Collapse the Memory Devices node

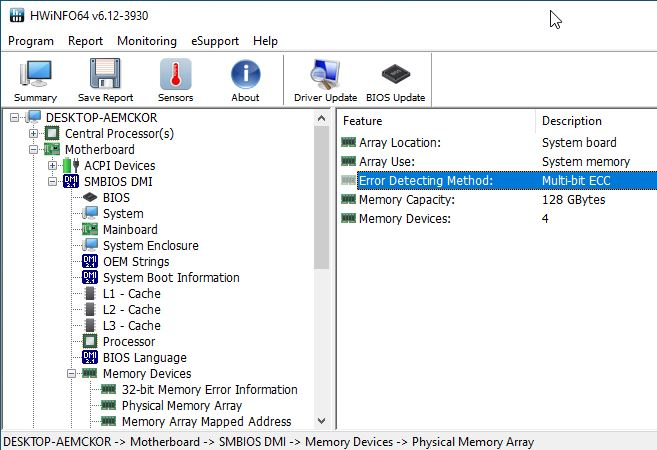tap(72, 373)
